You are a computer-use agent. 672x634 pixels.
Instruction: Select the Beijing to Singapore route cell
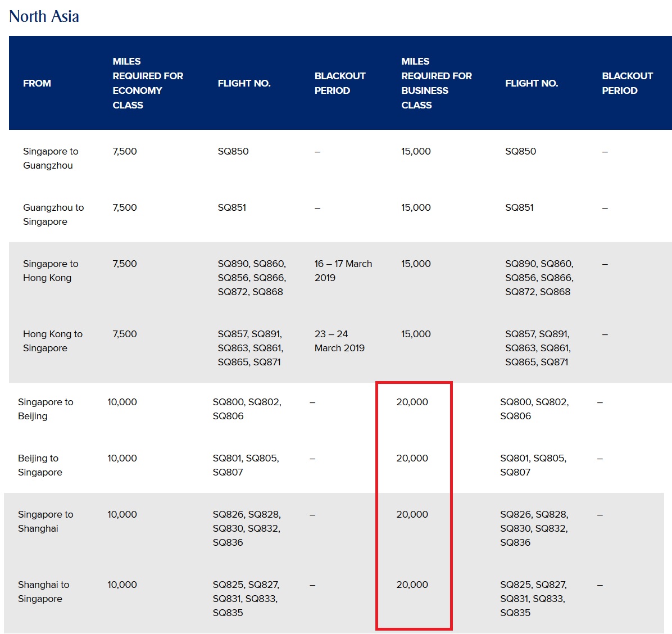click(x=40, y=465)
